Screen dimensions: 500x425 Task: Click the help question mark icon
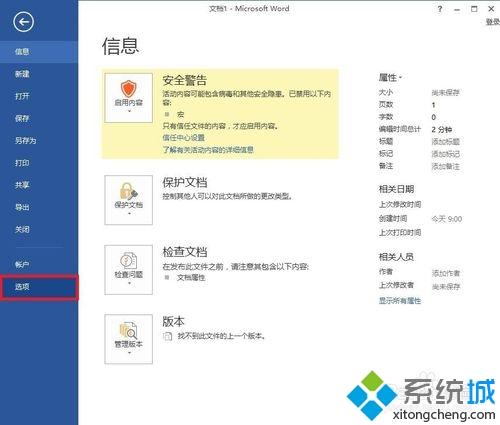coord(440,9)
